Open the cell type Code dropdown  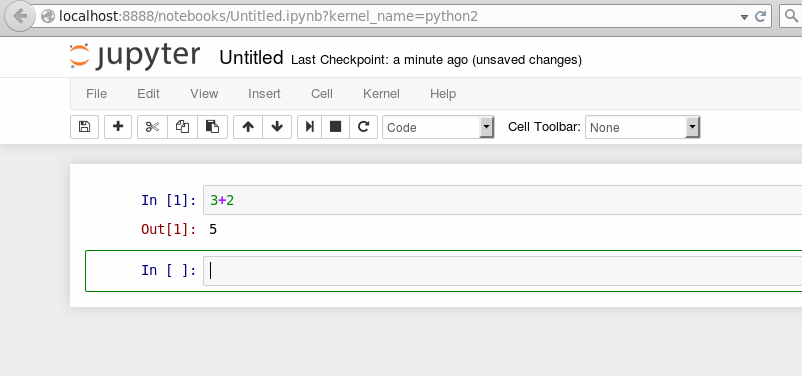(438, 127)
